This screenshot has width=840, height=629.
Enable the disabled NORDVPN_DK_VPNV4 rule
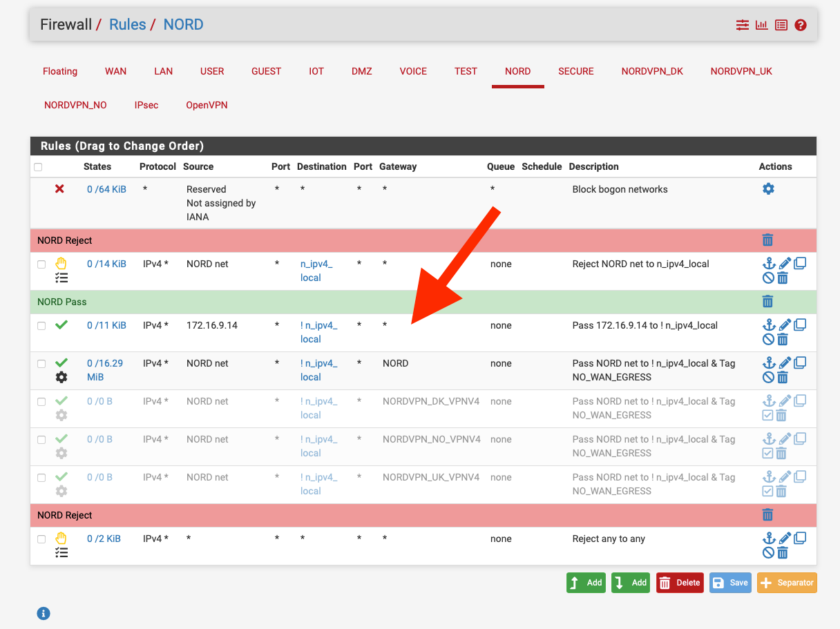[767, 416]
